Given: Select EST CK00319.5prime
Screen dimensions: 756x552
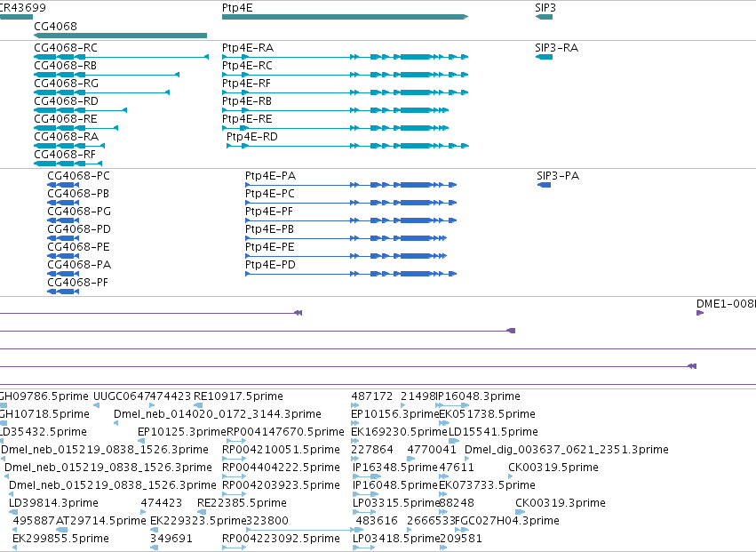Looking at the screenshot, I should tap(553, 468).
